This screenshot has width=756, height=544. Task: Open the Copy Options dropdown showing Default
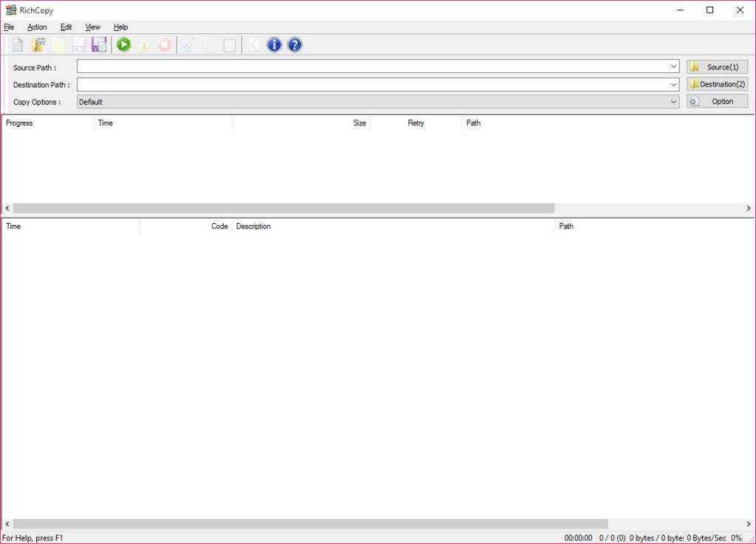coord(378,102)
